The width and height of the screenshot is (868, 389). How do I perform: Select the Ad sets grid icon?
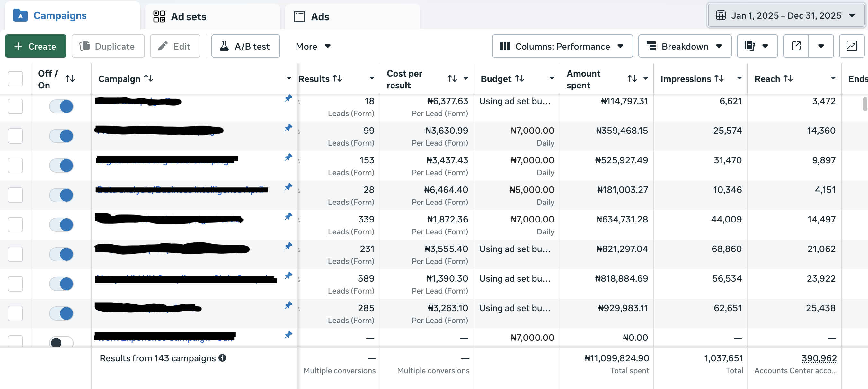click(159, 16)
